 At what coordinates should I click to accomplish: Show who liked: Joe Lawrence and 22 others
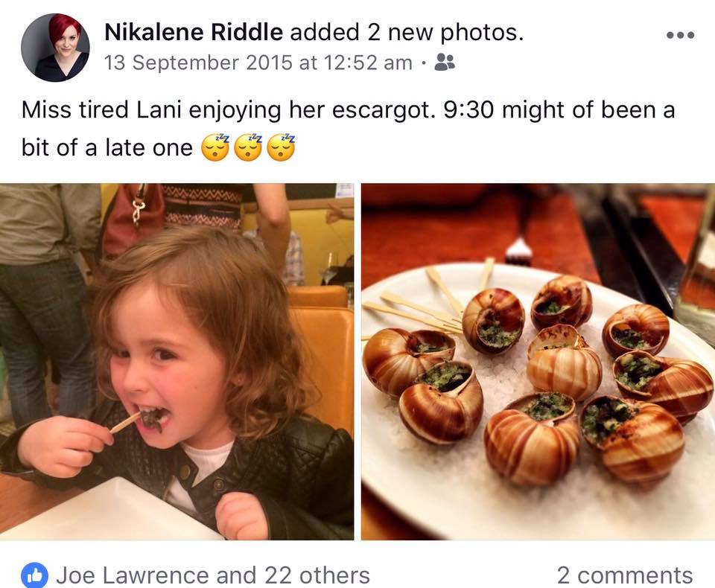pos(213,575)
